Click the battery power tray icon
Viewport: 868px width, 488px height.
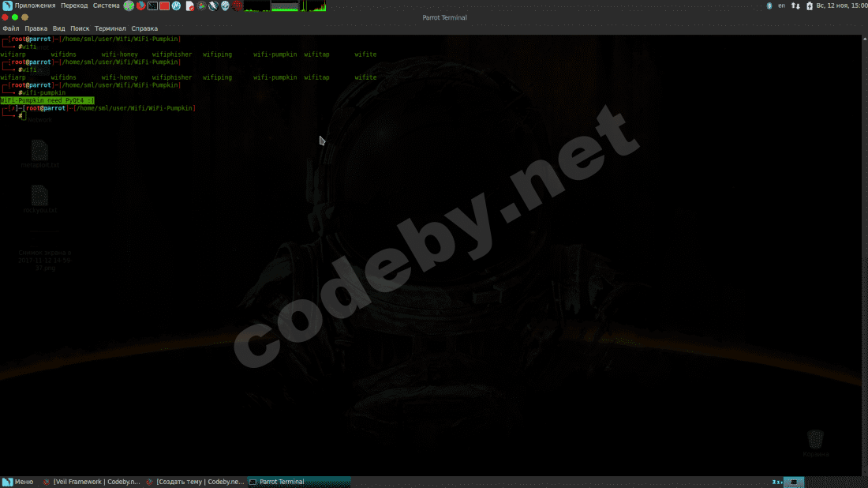click(810, 6)
